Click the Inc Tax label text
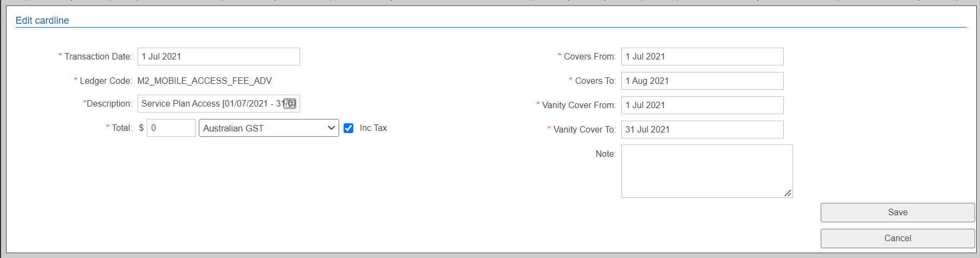The height and width of the screenshot is (258, 980). coord(373,128)
